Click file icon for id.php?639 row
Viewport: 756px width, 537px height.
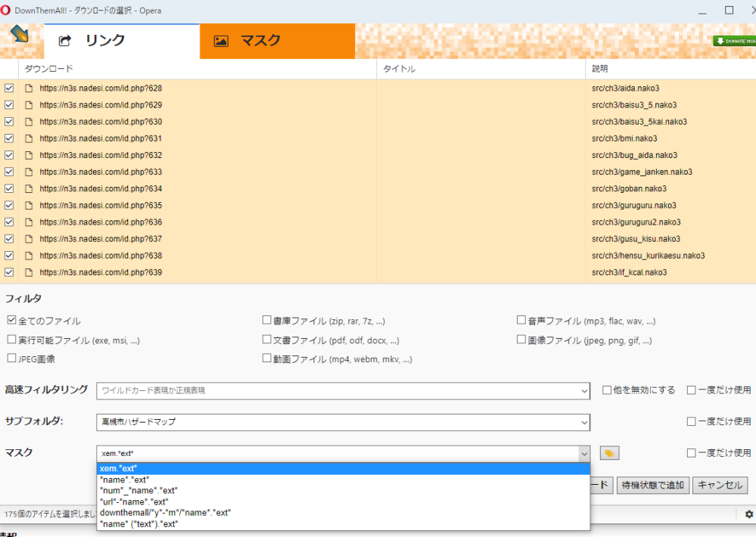tap(29, 272)
